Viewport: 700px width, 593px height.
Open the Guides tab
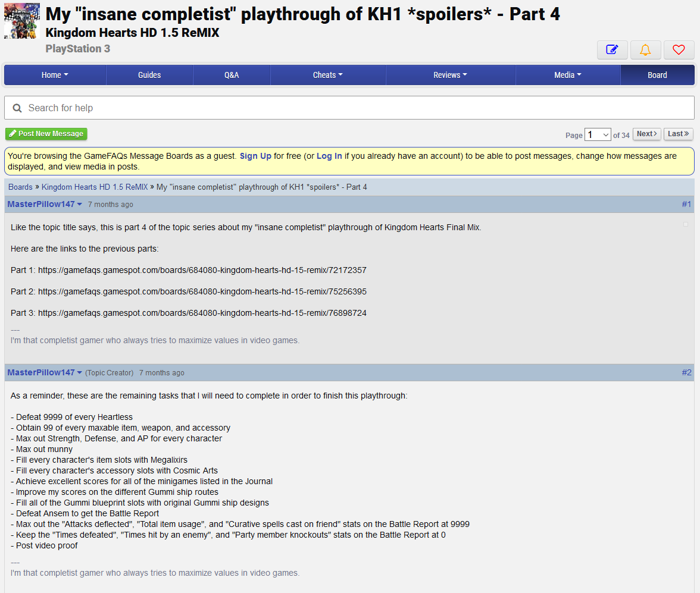tap(149, 75)
